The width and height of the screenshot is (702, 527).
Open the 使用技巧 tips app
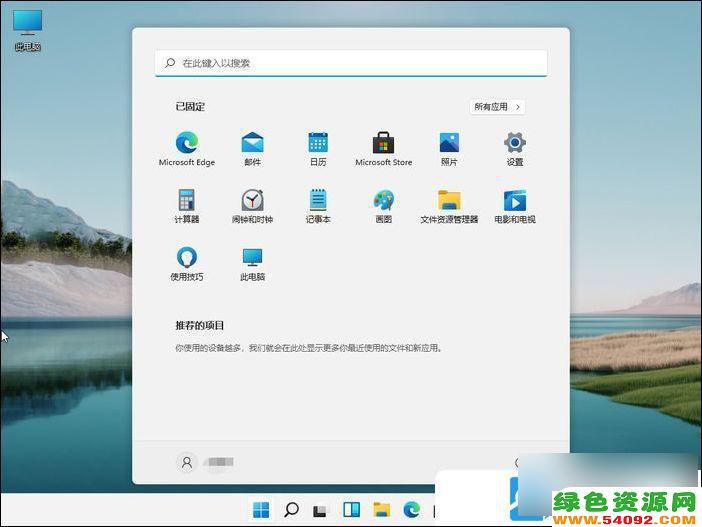(x=187, y=264)
